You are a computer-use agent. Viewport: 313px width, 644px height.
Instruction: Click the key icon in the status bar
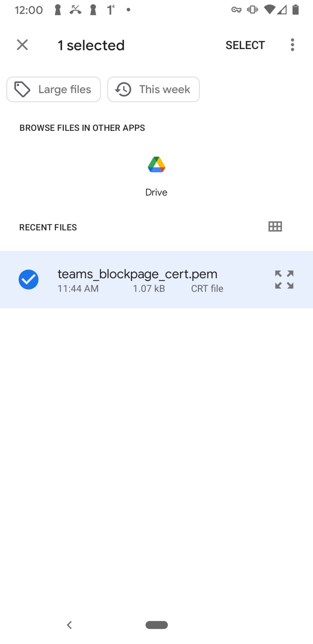[x=236, y=10]
